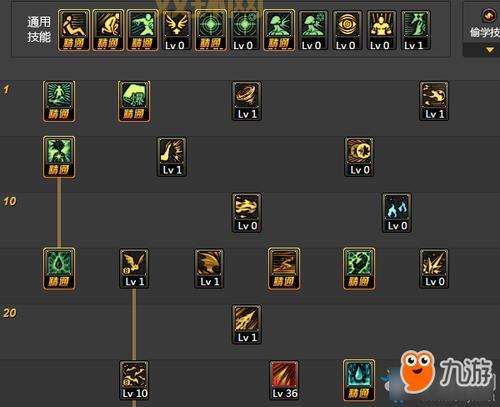Viewport: 500px width, 407px height.
Task: Select the claw swipe skill Lv 1
Action: (209, 268)
